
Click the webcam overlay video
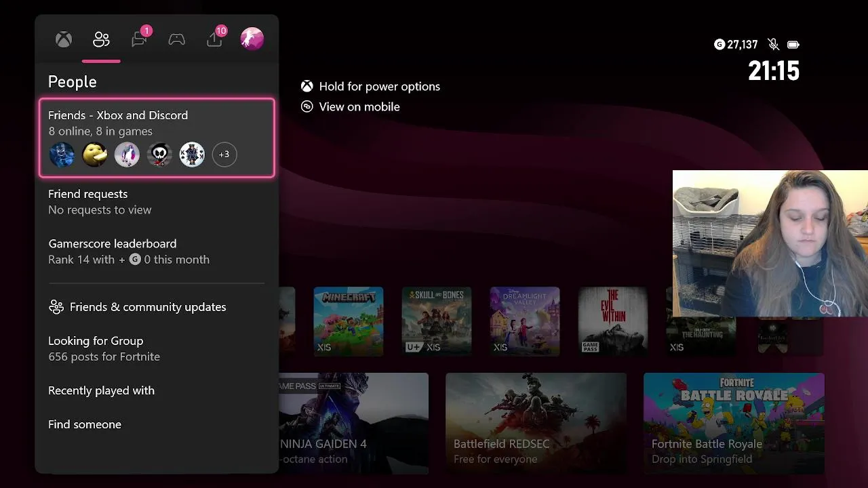click(770, 243)
